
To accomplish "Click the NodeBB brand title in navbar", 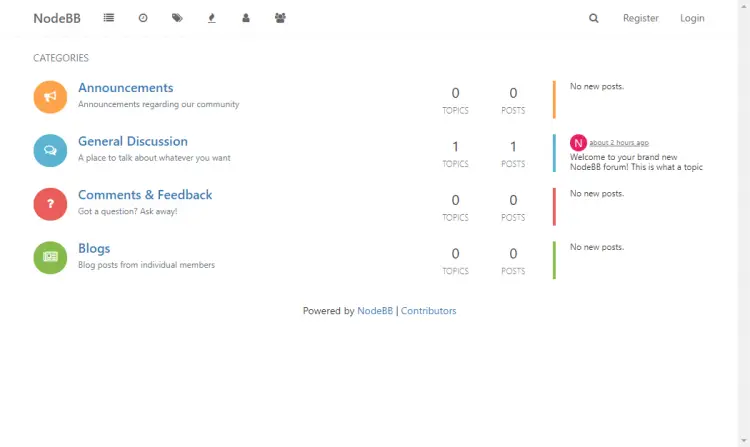I will 57,18.
